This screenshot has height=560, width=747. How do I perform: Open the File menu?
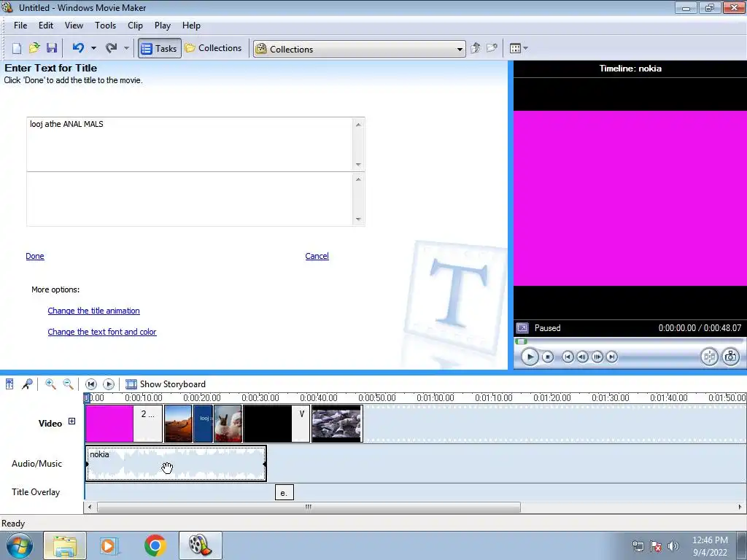tap(20, 26)
